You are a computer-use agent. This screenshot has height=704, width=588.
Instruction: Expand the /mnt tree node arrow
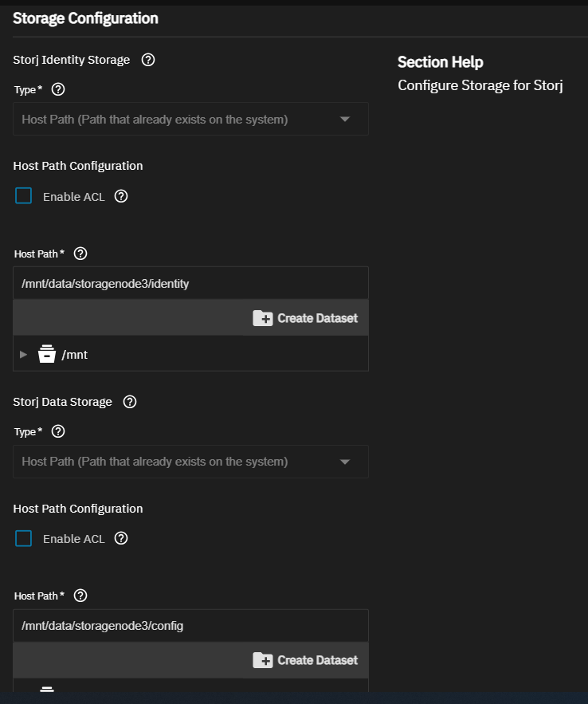[x=23, y=354]
